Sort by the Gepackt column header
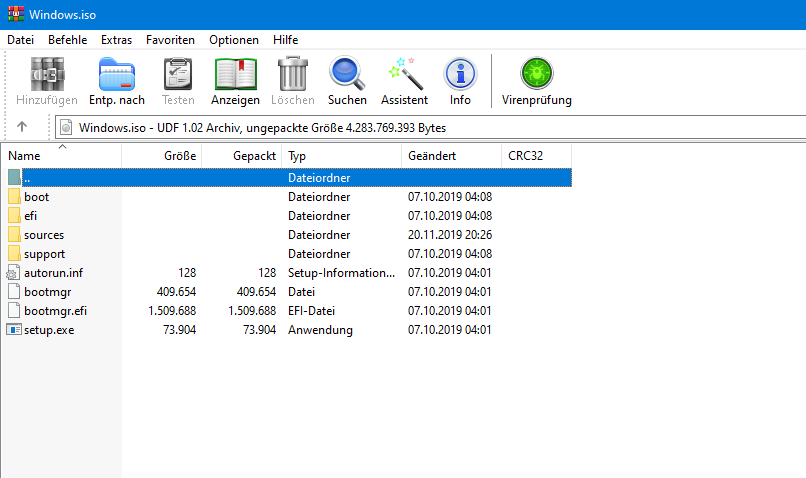Screen dimensions: 806x478 242,156
